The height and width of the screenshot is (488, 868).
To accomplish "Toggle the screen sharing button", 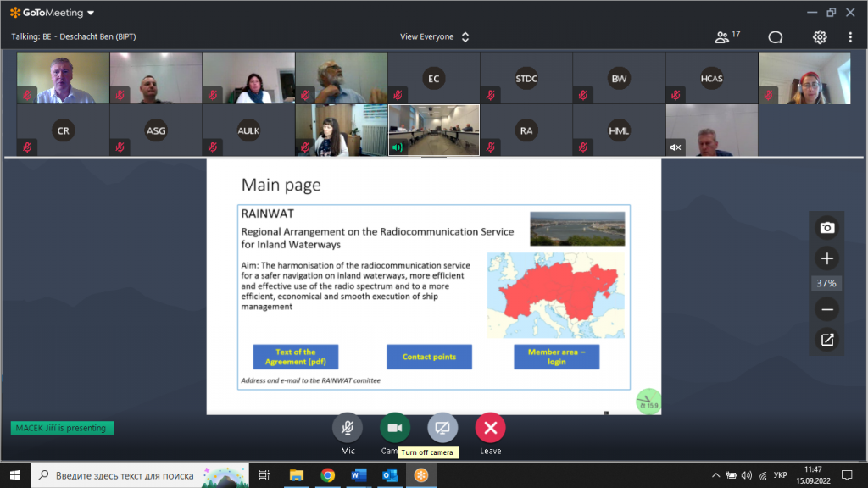I will [442, 428].
